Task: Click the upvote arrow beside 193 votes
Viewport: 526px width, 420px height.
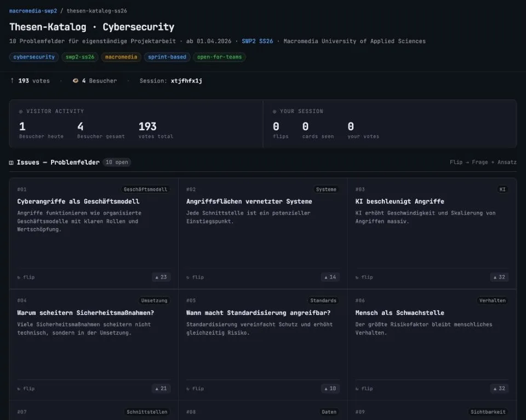Action: (12, 80)
